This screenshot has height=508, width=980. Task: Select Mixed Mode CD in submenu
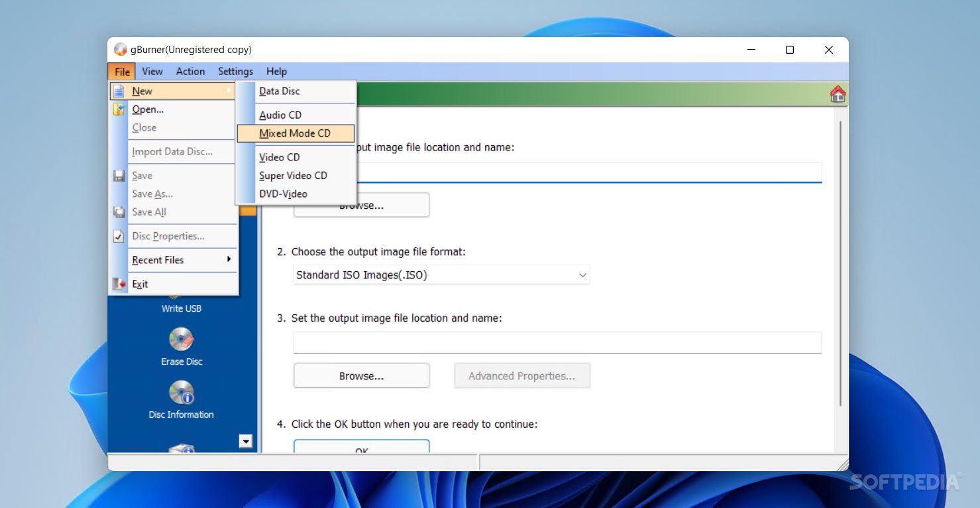click(296, 133)
